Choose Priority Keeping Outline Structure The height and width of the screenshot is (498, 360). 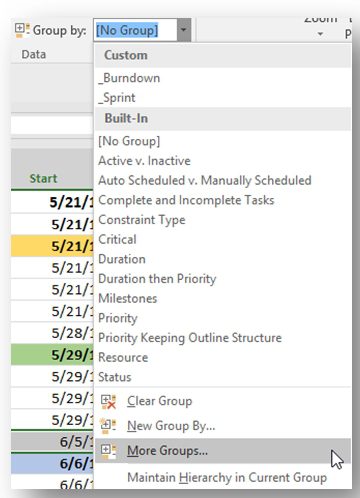[190, 338]
